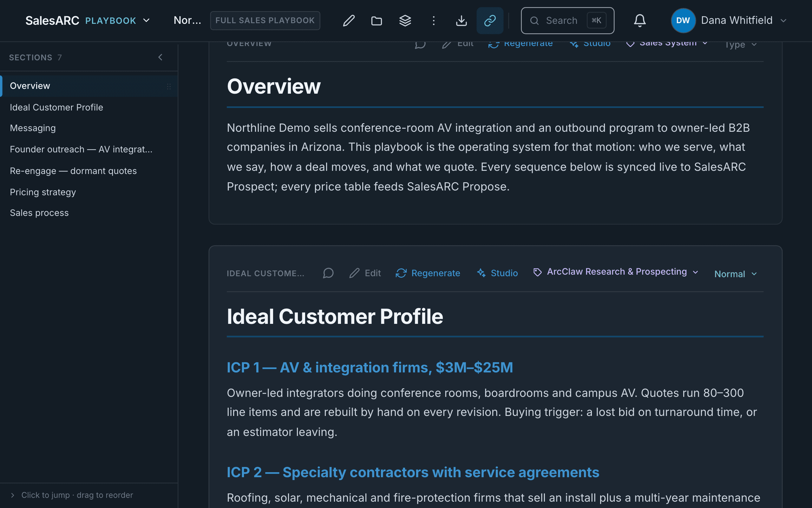Jump to Pricing strategy section
The height and width of the screenshot is (508, 812).
pyautogui.click(x=89, y=192)
